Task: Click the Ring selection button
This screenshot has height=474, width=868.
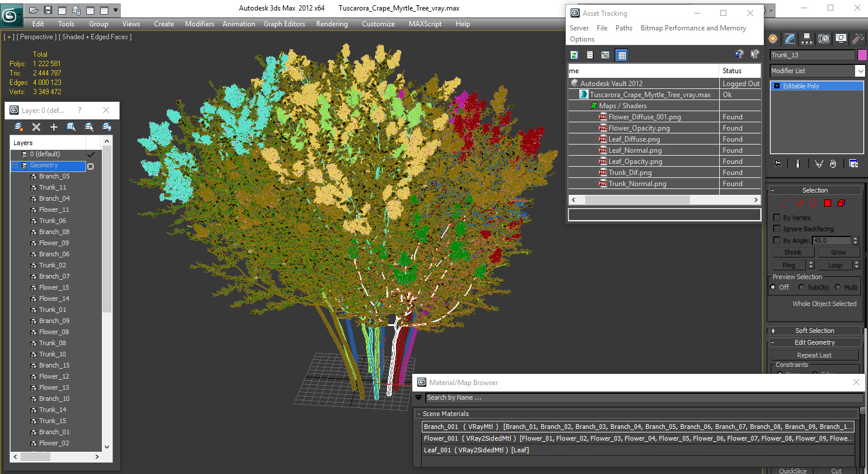Action: (789, 265)
